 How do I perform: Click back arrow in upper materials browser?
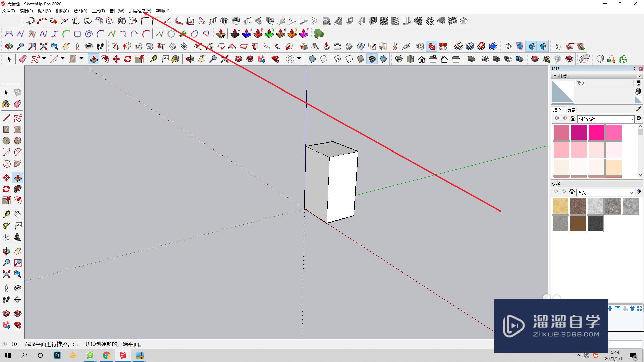point(557,118)
